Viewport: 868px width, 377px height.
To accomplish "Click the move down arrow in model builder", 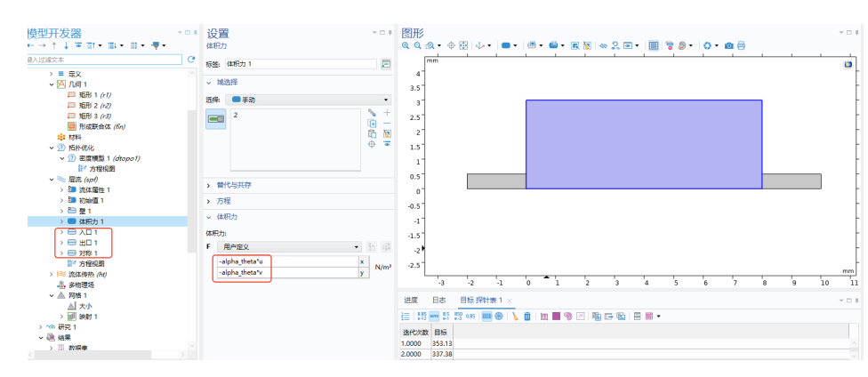I will (66, 45).
